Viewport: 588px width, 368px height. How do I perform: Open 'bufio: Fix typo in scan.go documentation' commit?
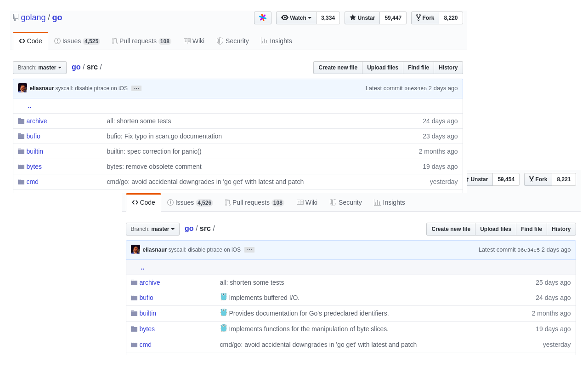164,136
